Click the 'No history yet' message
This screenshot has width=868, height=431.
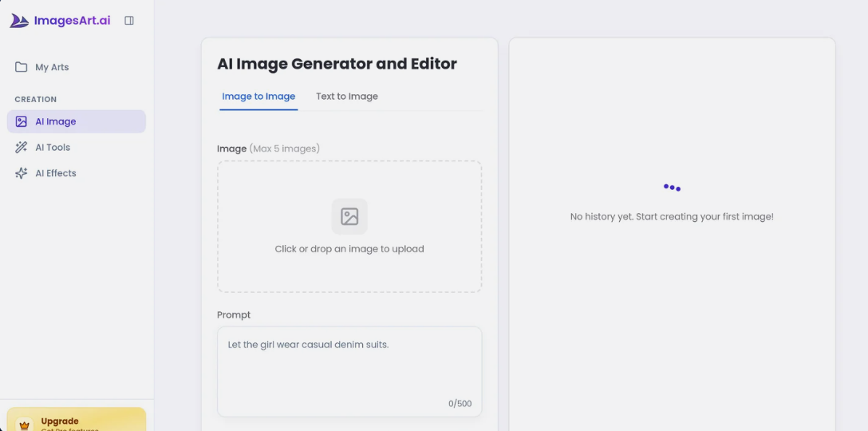(672, 216)
